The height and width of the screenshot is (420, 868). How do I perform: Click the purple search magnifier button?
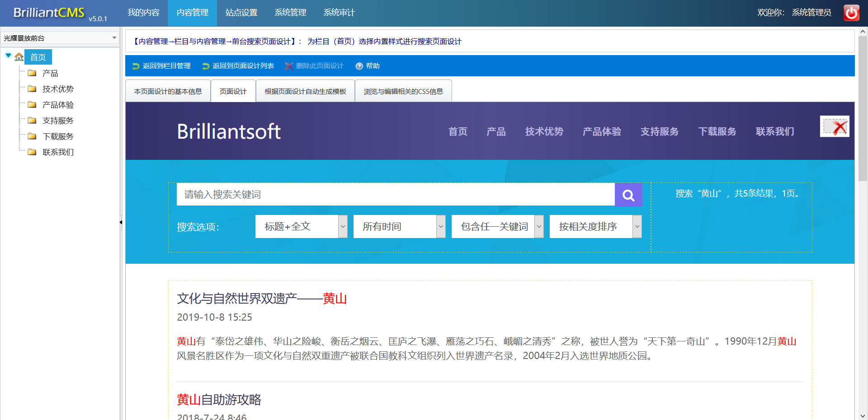coord(628,195)
